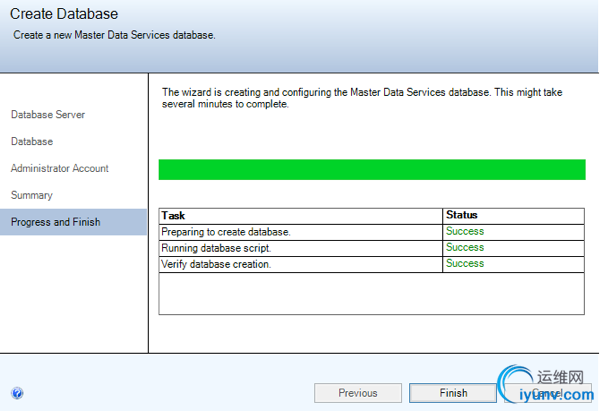Open the Administrator Account step
The image size is (600, 411).
60,168
